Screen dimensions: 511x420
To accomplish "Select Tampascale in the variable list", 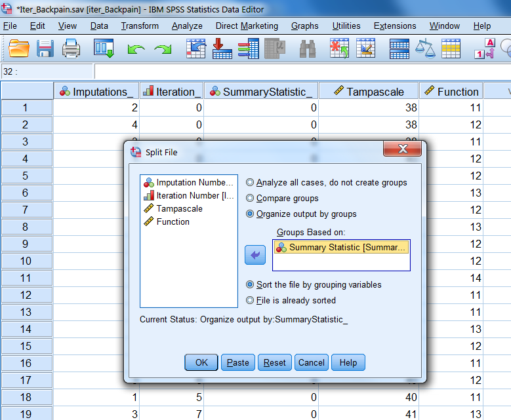I will point(179,209).
